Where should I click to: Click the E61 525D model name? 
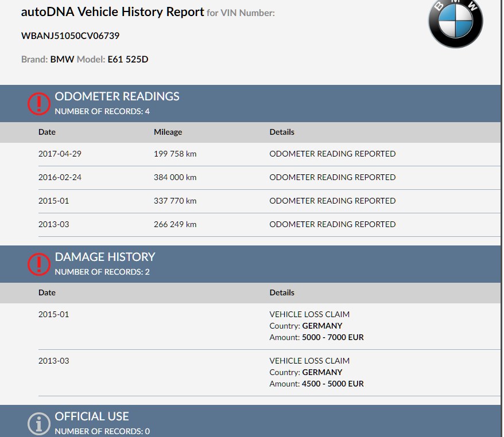(127, 59)
